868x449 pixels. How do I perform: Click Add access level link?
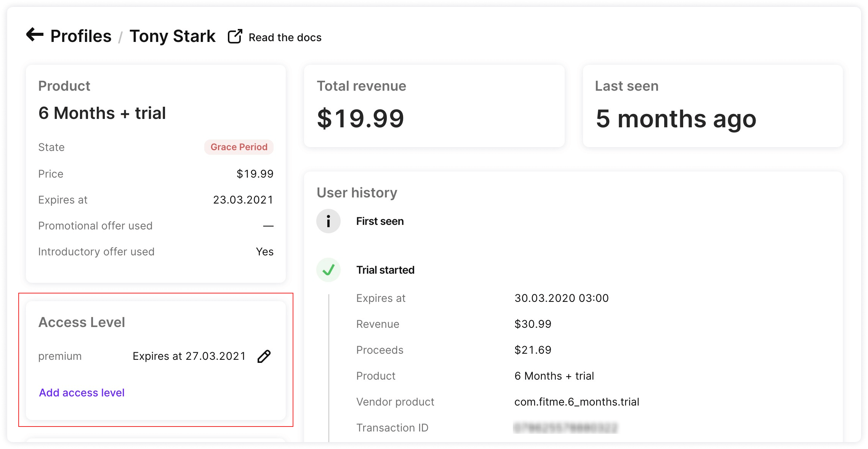[82, 393]
